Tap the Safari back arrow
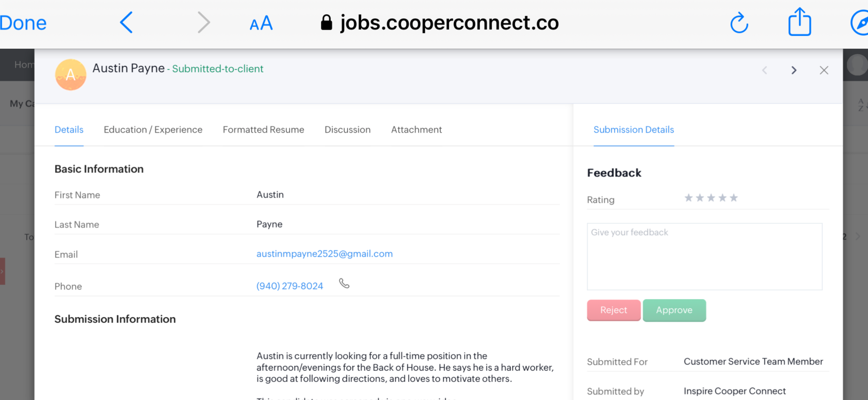 126,23
